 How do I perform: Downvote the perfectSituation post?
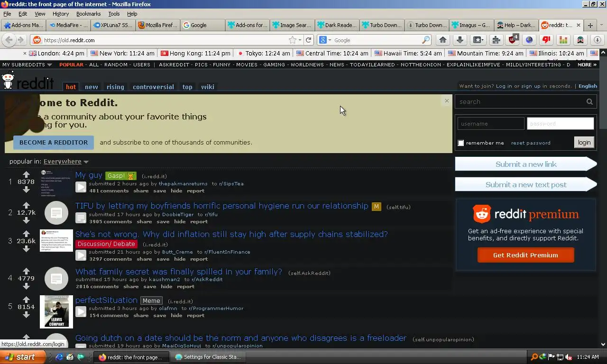(x=26, y=315)
